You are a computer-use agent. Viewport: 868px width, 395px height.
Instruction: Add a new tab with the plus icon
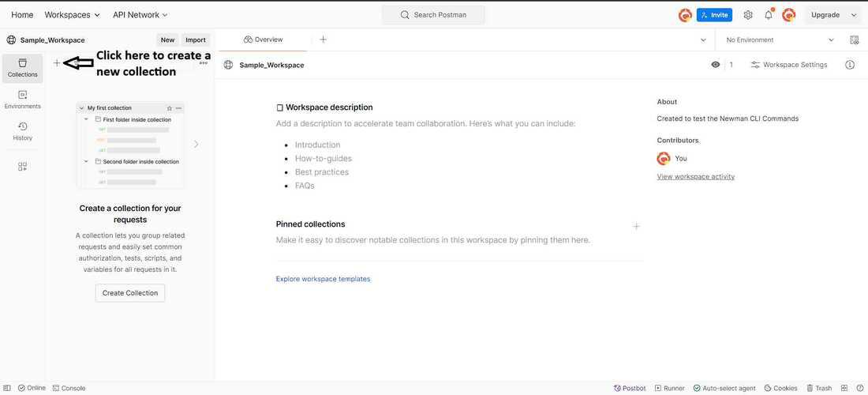point(324,39)
